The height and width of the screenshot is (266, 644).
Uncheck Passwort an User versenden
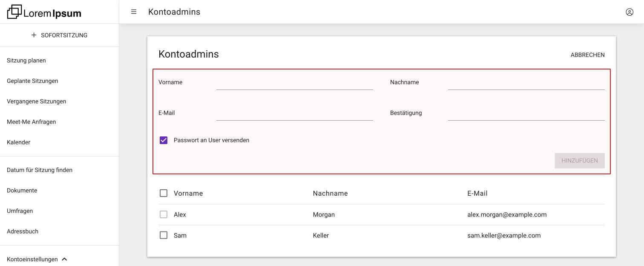[x=164, y=140]
